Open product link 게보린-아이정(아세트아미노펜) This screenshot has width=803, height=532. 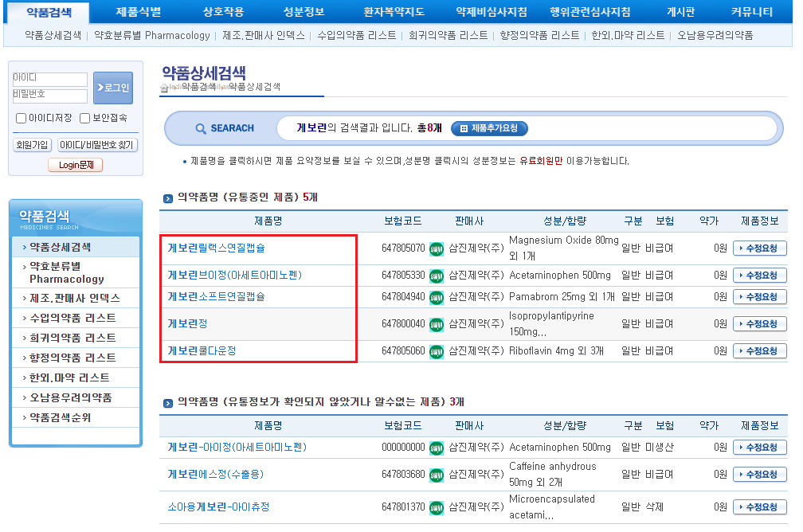tap(237, 448)
